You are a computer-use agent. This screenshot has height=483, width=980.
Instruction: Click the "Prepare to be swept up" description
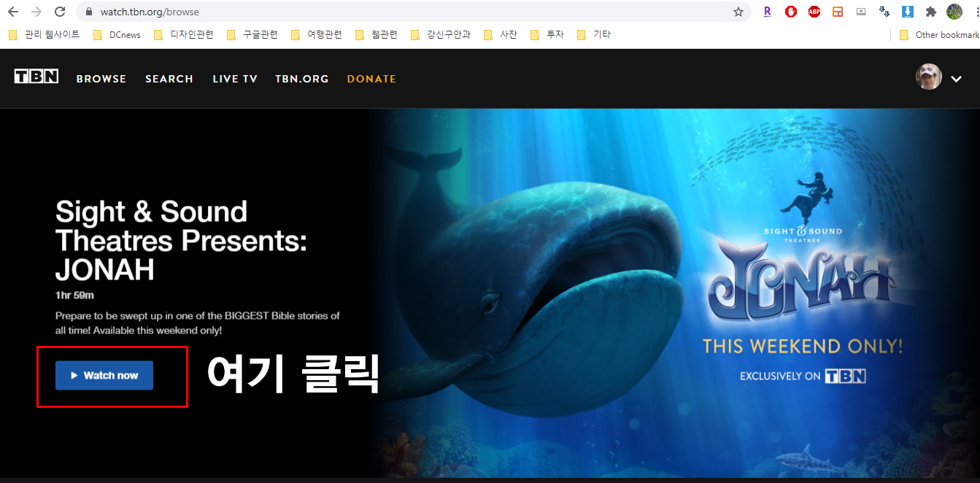(198, 323)
